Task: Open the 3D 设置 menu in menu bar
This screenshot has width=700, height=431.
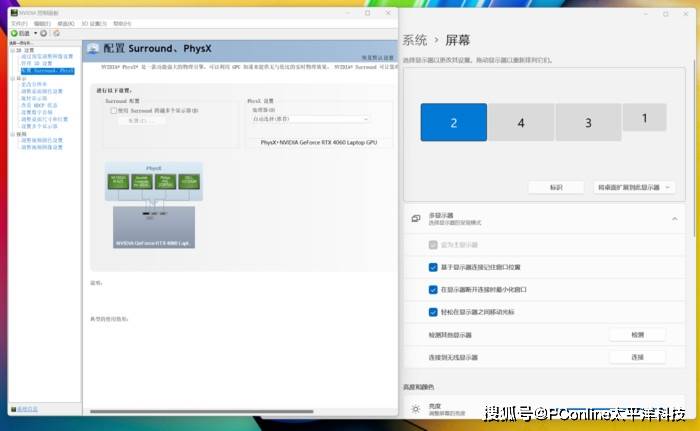Action: 94,23
